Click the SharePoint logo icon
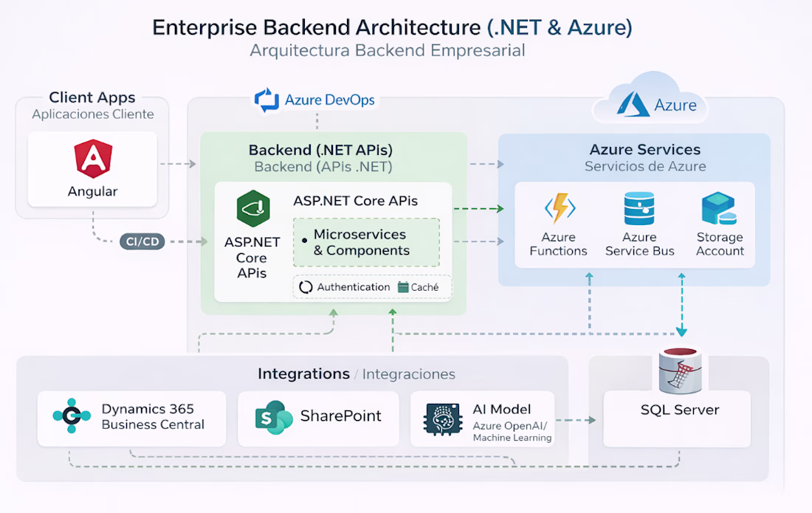Viewport: 812px width, 513px height. click(273, 417)
